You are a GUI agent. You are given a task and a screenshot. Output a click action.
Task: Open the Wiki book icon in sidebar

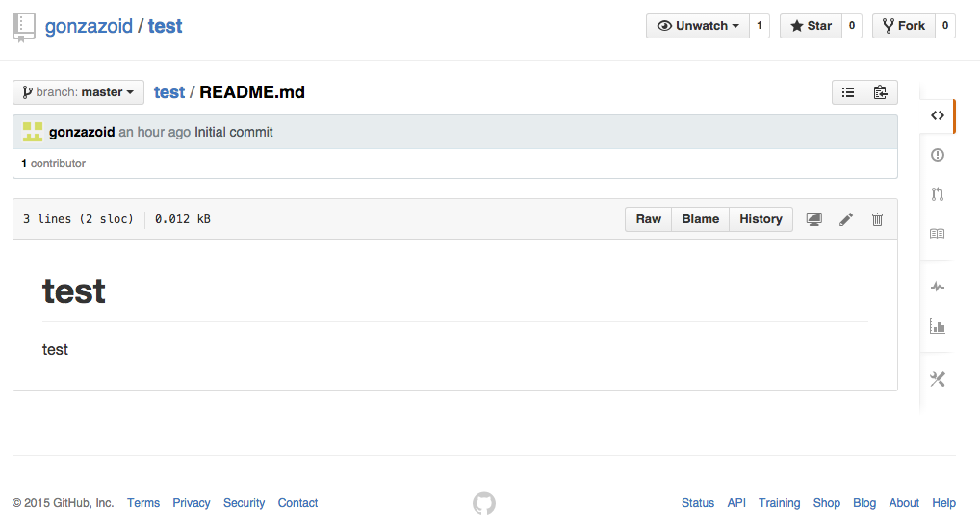click(x=937, y=234)
